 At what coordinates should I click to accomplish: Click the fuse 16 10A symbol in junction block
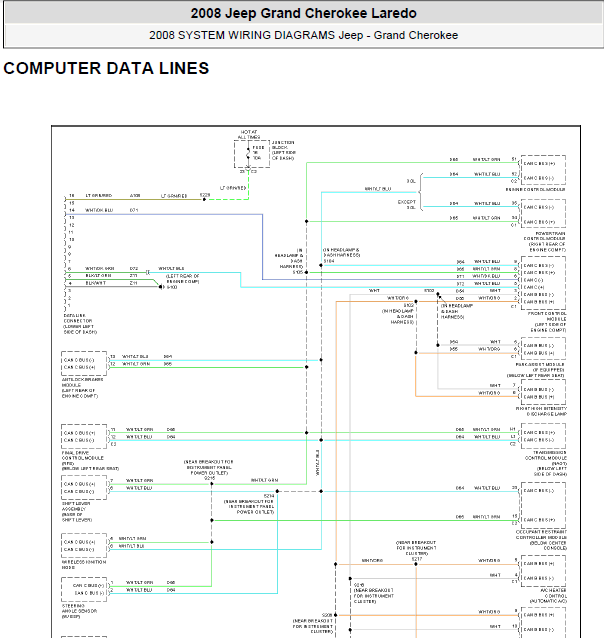249,153
